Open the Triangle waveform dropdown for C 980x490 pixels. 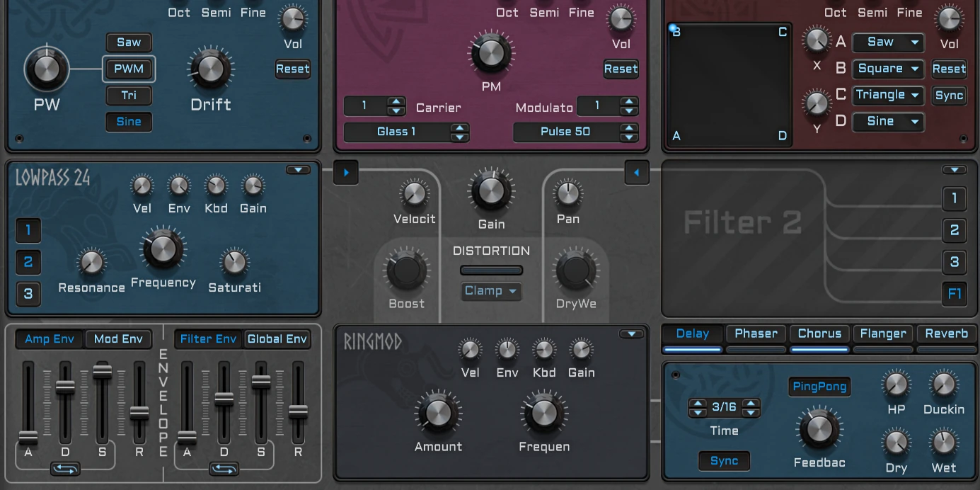pos(888,95)
